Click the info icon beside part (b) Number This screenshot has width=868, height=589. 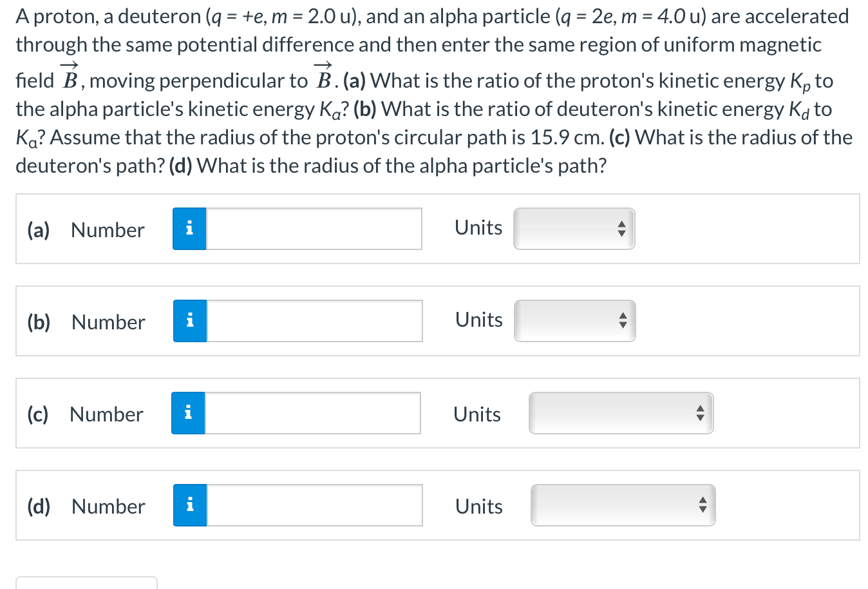(189, 320)
